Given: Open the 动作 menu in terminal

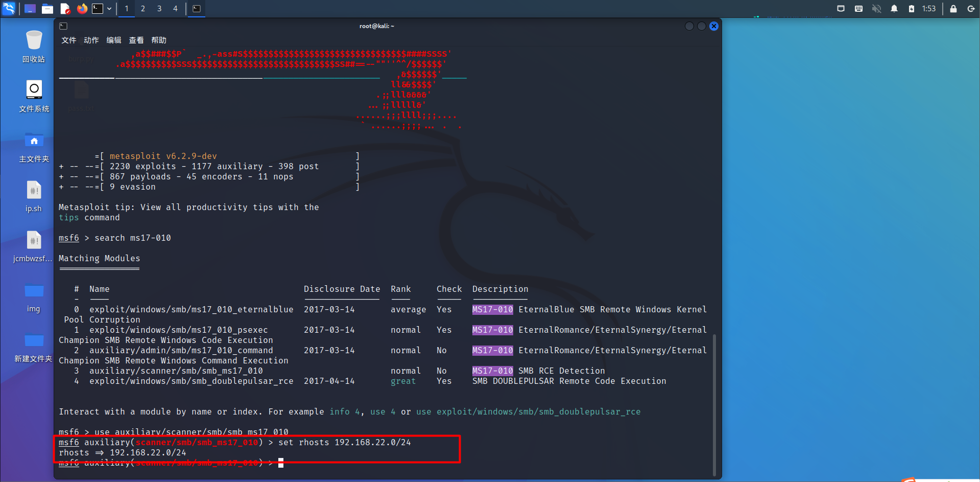Looking at the screenshot, I should pyautogui.click(x=91, y=40).
